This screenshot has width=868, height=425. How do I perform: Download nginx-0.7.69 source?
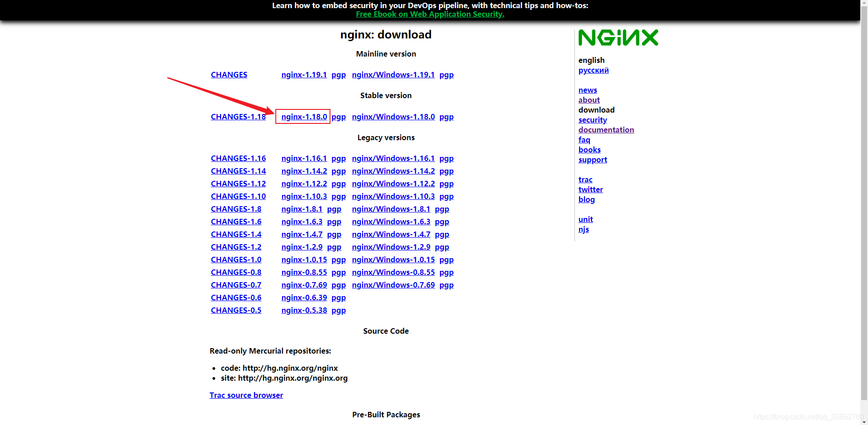(x=304, y=285)
